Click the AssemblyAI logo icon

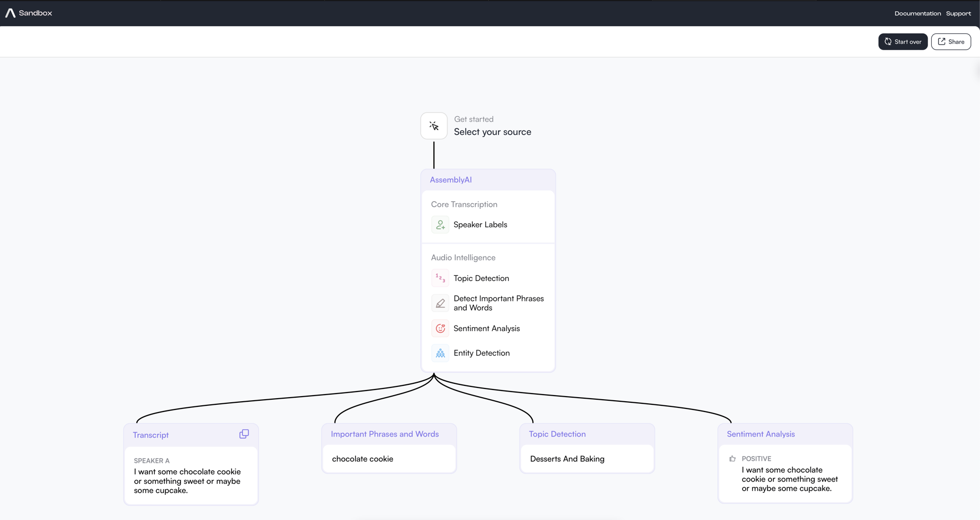click(10, 13)
